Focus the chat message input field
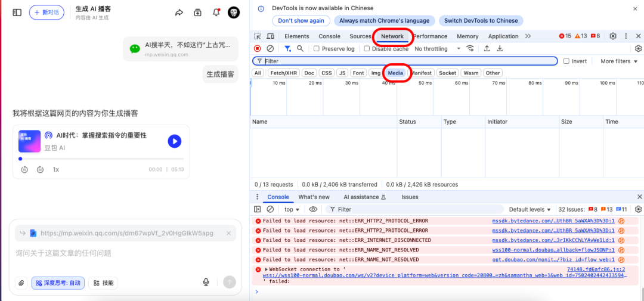 tap(125, 253)
